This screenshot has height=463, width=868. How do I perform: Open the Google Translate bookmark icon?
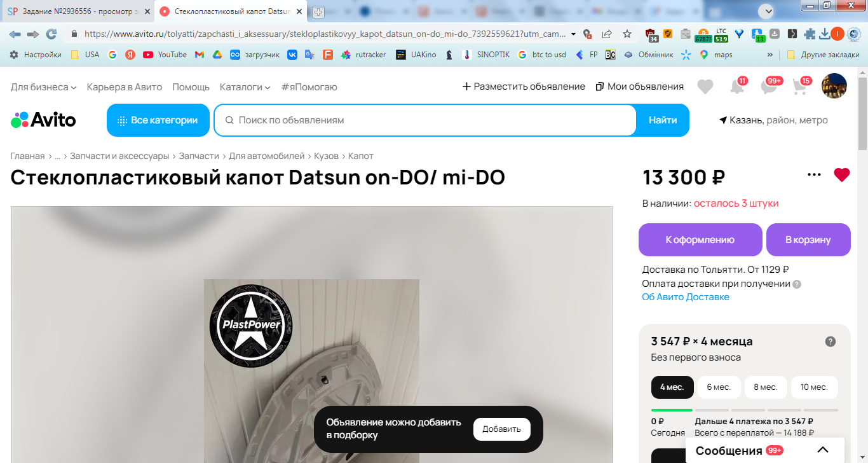click(x=309, y=55)
